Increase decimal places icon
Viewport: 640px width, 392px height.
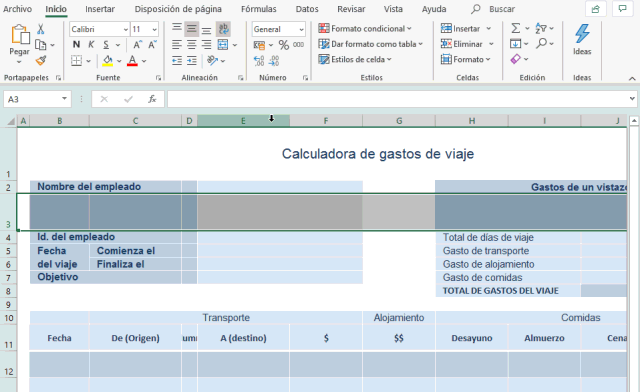click(259, 61)
